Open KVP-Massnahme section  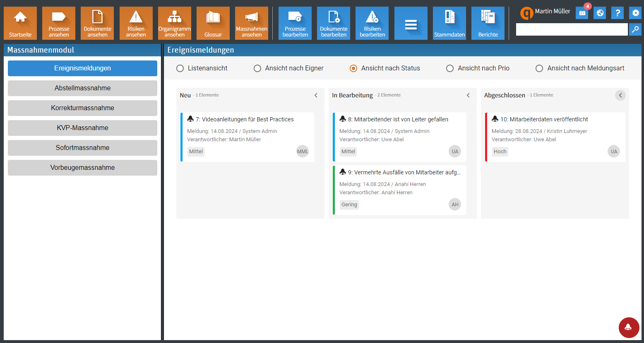coord(82,128)
